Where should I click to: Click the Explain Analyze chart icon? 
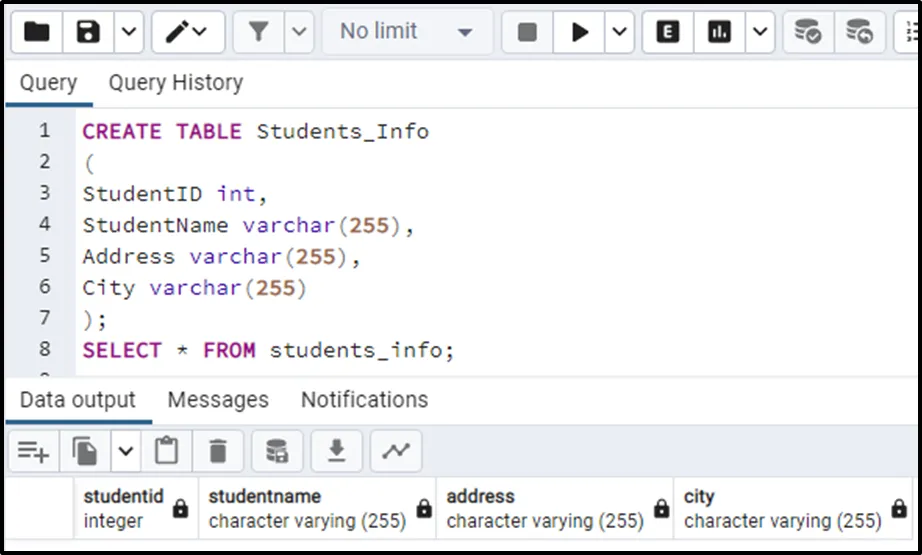[719, 32]
